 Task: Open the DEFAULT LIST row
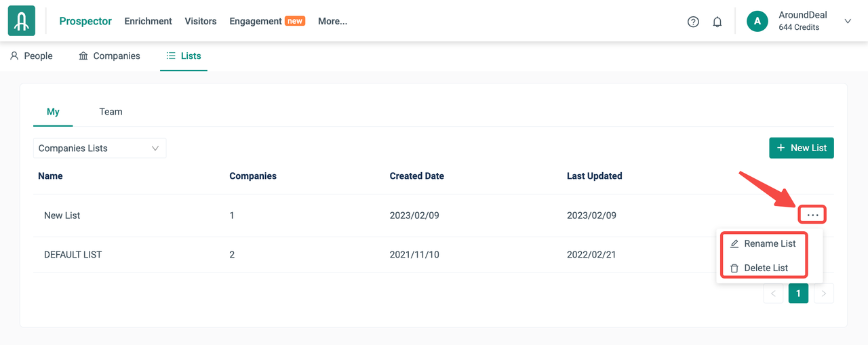[x=73, y=255]
